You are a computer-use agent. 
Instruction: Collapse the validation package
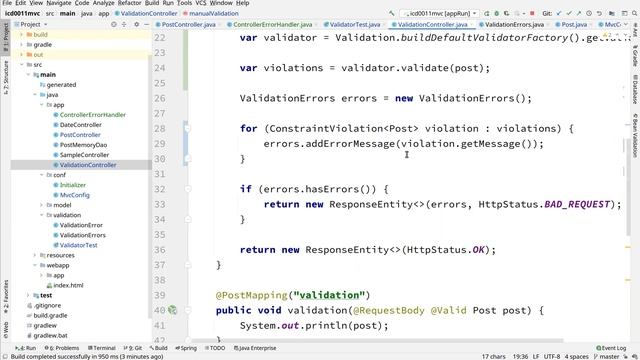point(41,215)
